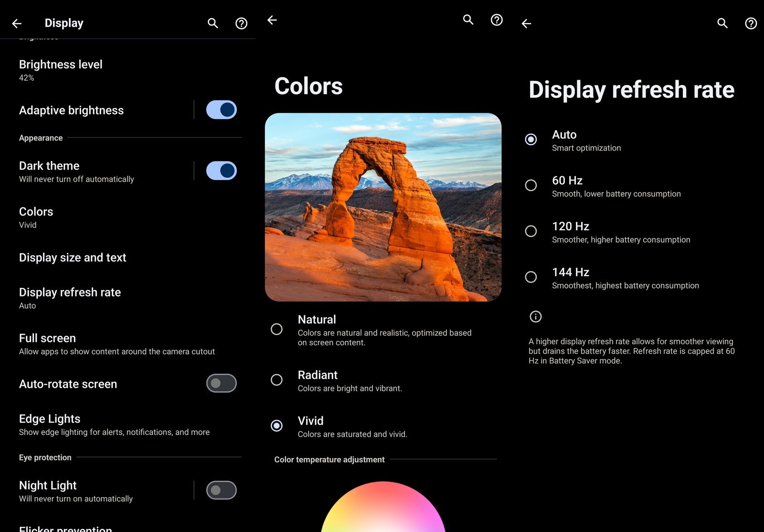Go back from the Display settings screen
Image resolution: width=764 pixels, height=532 pixels.
[17, 23]
